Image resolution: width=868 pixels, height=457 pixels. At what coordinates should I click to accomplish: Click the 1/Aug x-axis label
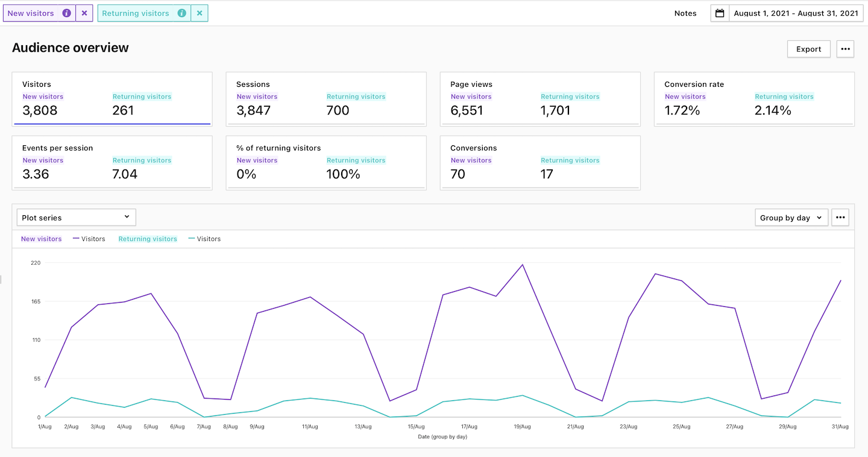point(45,427)
